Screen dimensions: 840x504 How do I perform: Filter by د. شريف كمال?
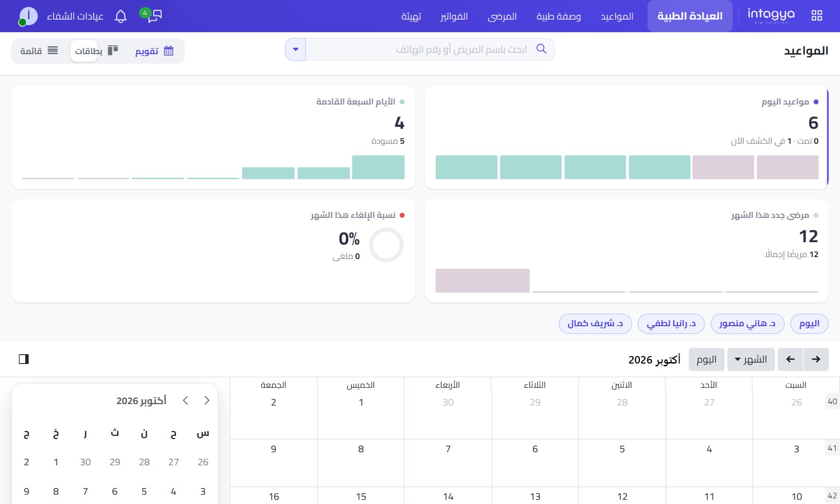point(595,323)
